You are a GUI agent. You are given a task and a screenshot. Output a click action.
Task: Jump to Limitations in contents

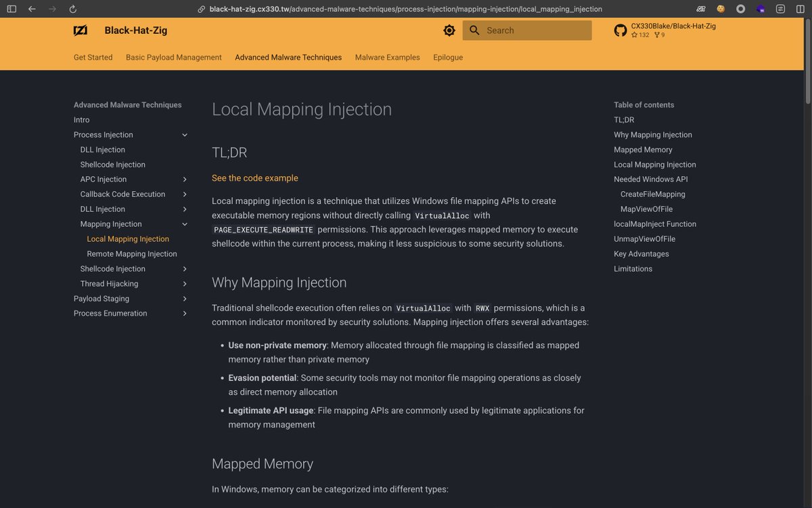pyautogui.click(x=633, y=269)
